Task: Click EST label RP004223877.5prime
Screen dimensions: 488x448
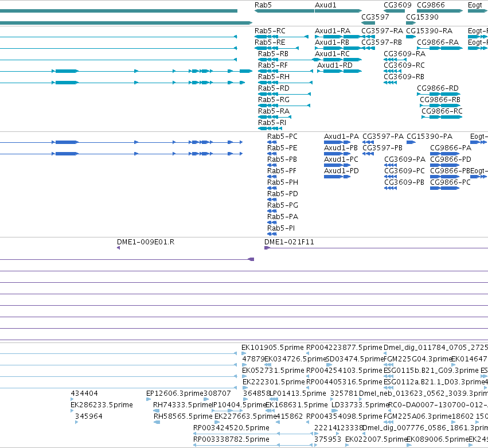Action: [x=344, y=348]
